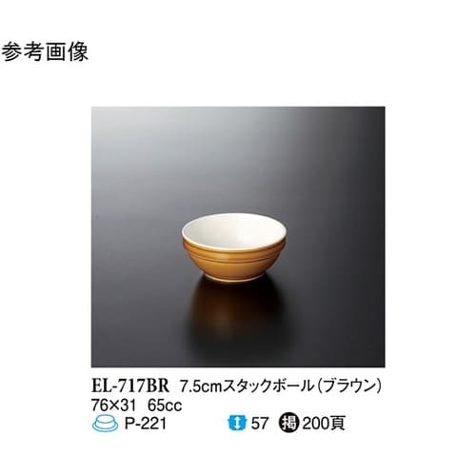Viewport: 476px width, 476px height.
Task: Click the black circled 掲 icon
Action: click(x=288, y=424)
